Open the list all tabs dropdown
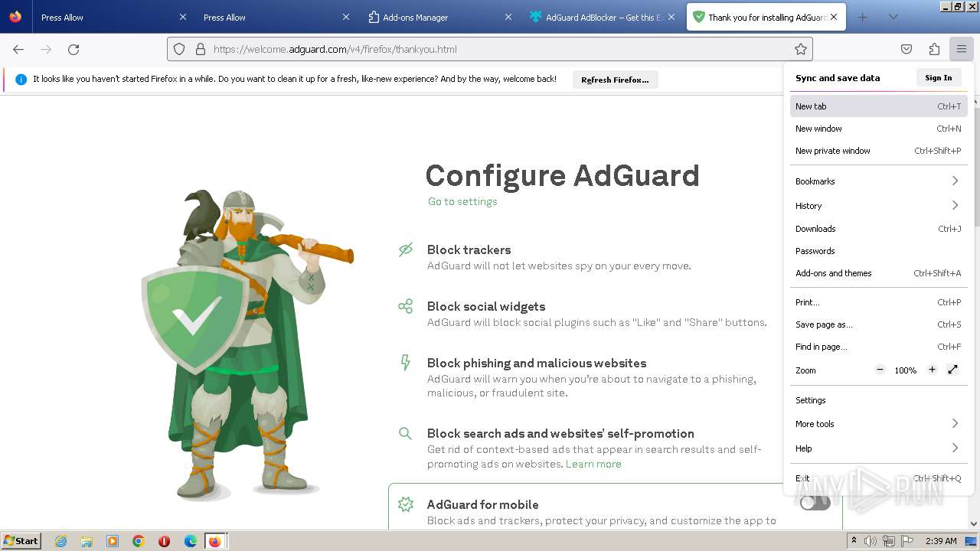980x551 pixels. point(893,17)
